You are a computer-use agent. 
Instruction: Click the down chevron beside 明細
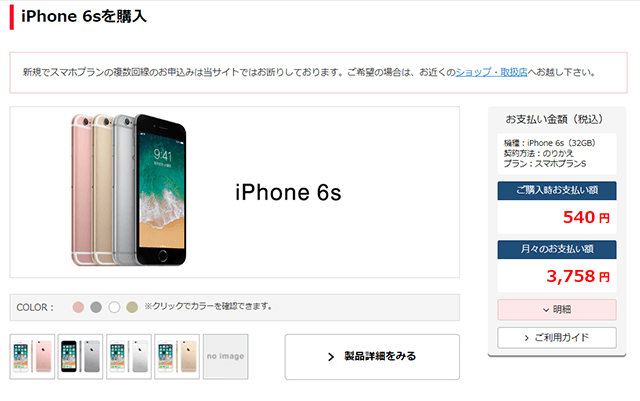pyautogui.click(x=546, y=310)
